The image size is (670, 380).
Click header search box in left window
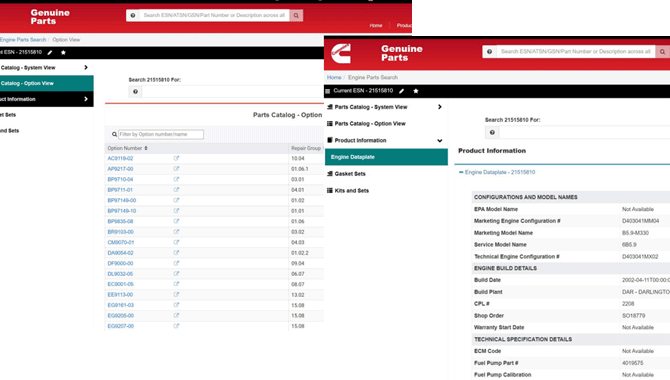[214, 15]
